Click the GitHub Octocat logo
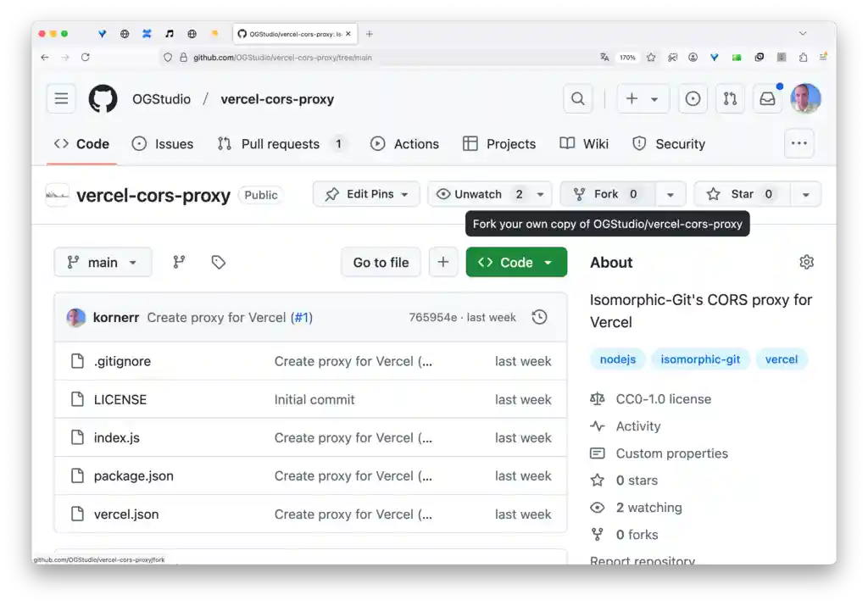The height and width of the screenshot is (606, 868). coord(103,99)
